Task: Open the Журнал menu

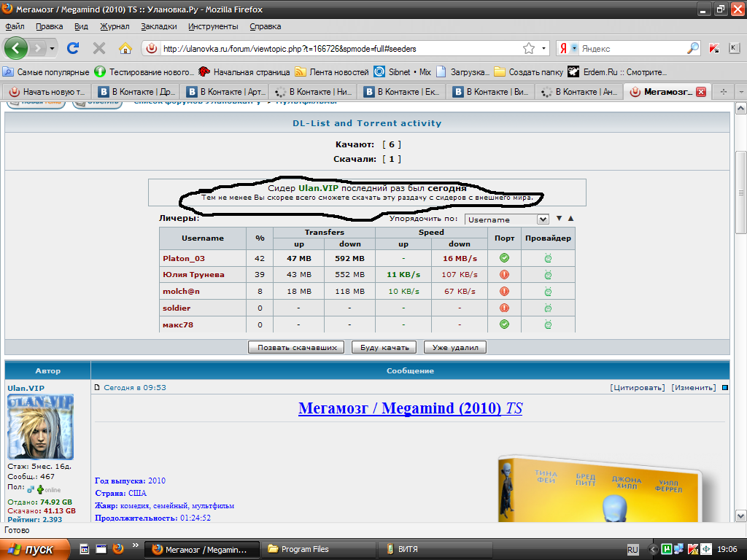Action: pyautogui.click(x=115, y=27)
